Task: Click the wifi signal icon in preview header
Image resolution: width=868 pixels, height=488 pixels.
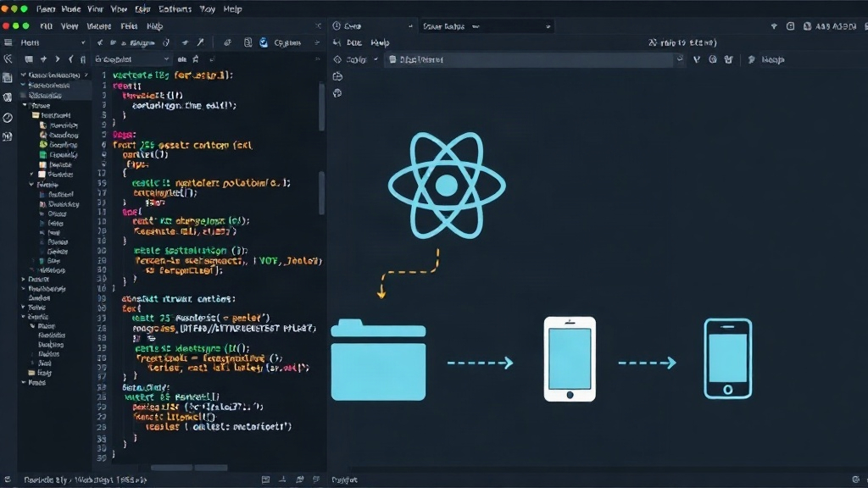Action: (774, 26)
